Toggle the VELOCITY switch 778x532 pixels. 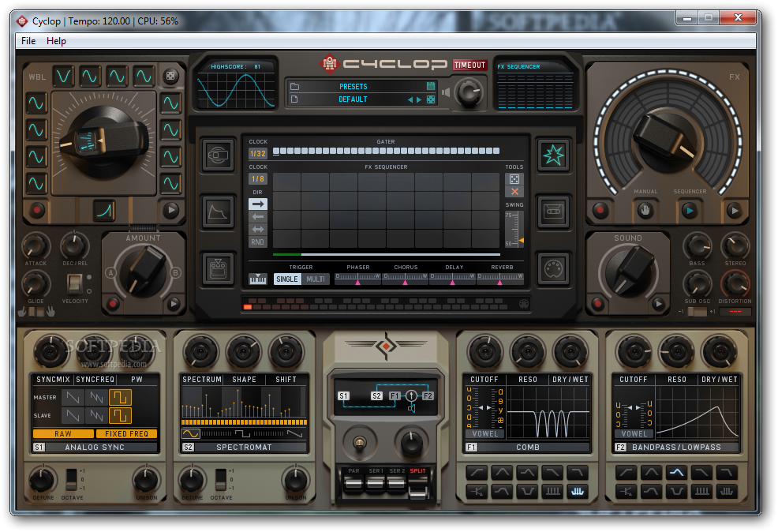(x=74, y=284)
